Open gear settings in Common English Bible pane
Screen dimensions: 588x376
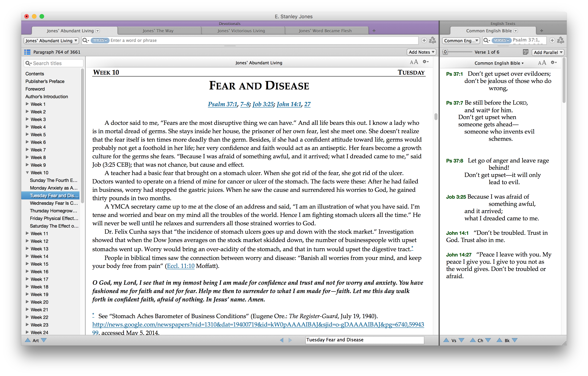tap(554, 63)
